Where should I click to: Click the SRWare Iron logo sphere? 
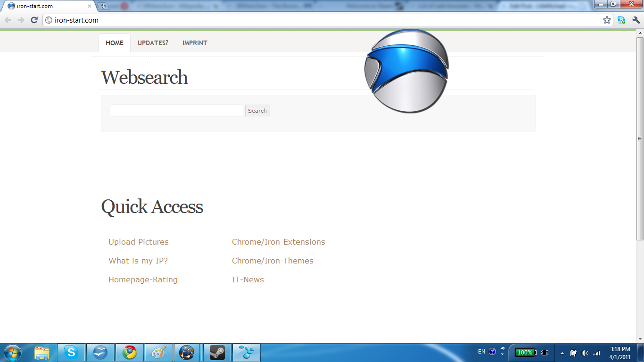pos(406,71)
